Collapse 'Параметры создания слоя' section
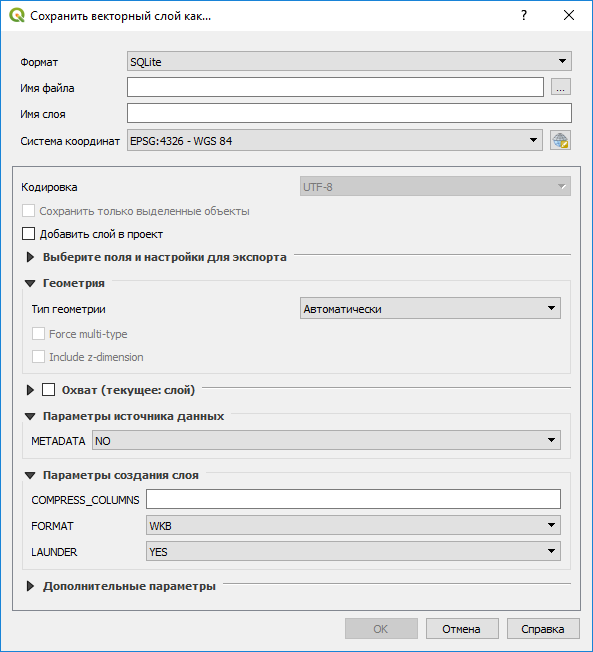The image size is (593, 652). coord(30,475)
